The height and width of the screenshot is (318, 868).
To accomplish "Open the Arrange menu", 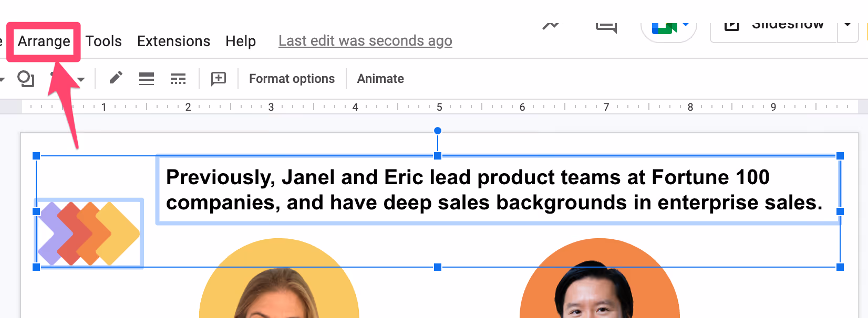I will [x=44, y=41].
